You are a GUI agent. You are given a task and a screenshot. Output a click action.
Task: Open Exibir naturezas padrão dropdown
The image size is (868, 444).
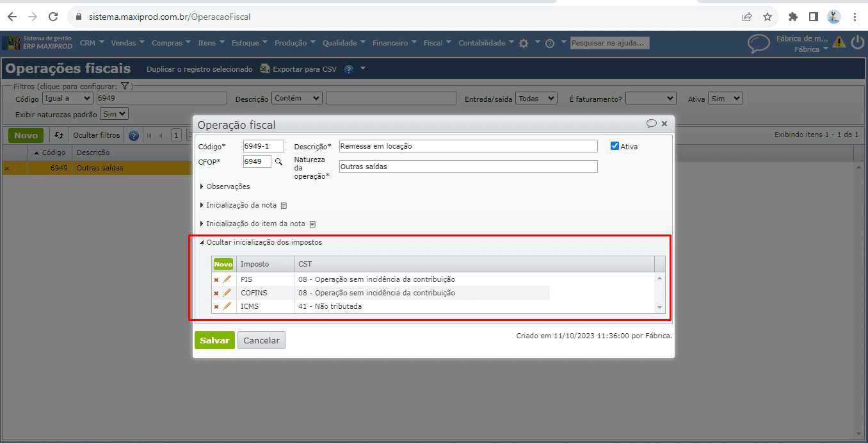click(x=115, y=113)
